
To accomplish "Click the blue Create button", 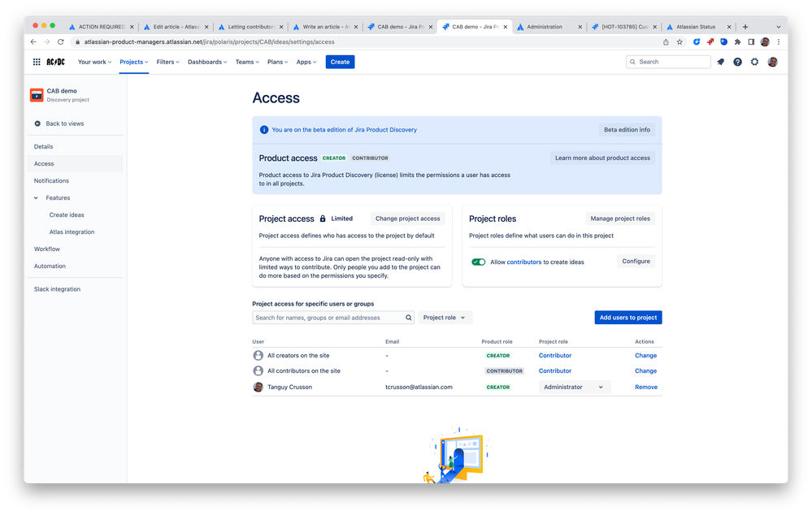I will [341, 62].
